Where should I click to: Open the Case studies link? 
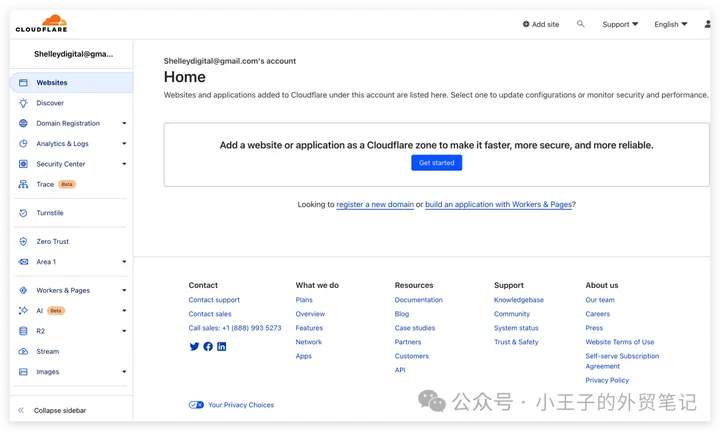click(x=414, y=328)
